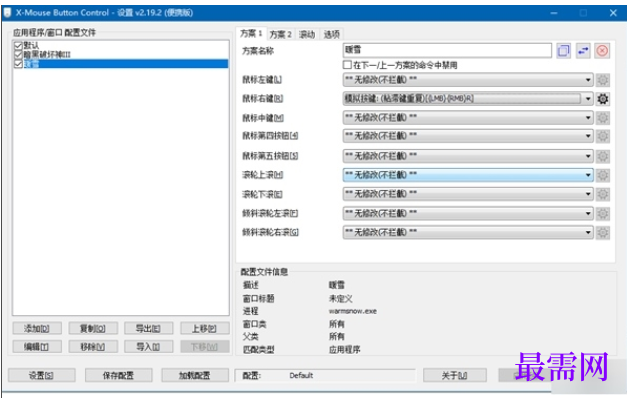Click the 编辑 button
This screenshot has width=627, height=398.
(x=37, y=346)
